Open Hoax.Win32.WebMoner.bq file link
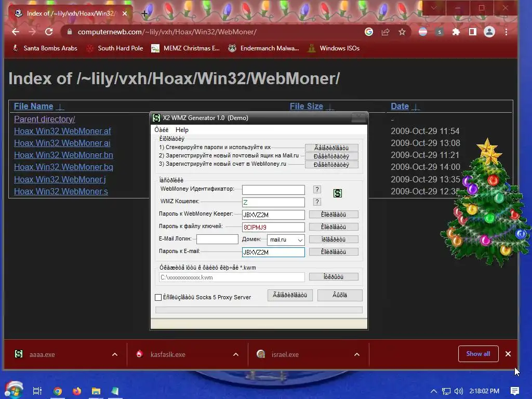Screen dimensions: 532x399 click(x=63, y=167)
